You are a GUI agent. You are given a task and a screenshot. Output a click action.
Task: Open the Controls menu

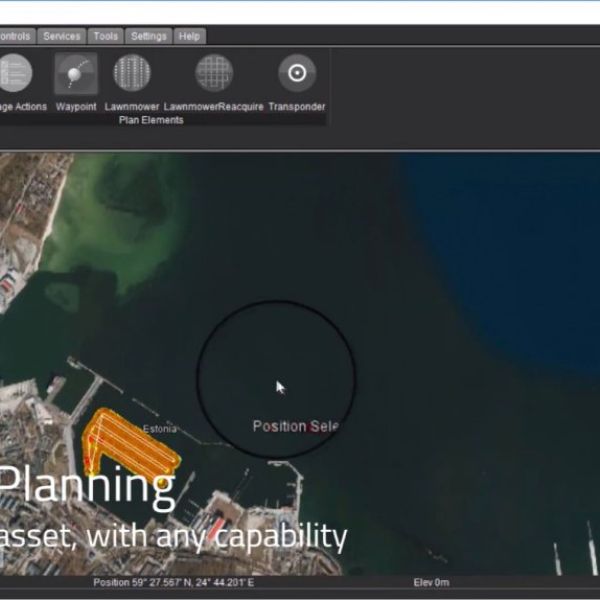(14, 36)
